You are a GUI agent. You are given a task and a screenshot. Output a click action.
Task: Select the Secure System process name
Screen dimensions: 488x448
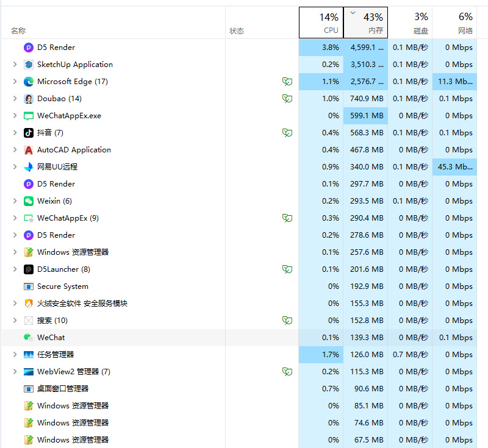[63, 286]
